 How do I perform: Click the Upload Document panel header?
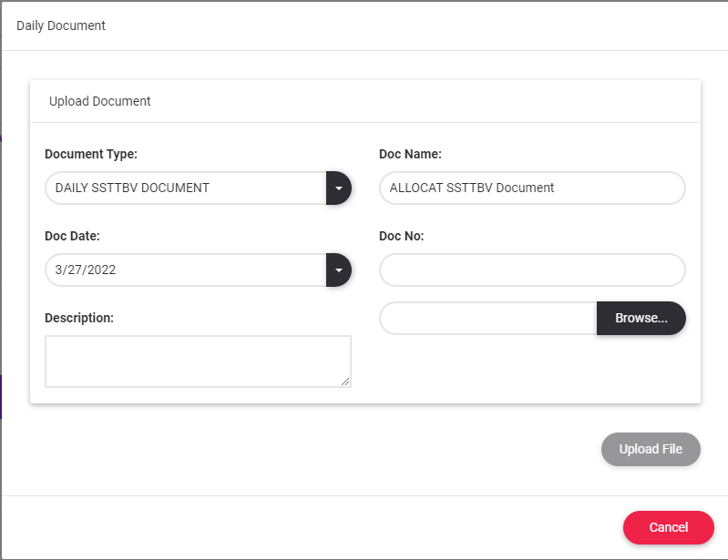point(100,101)
